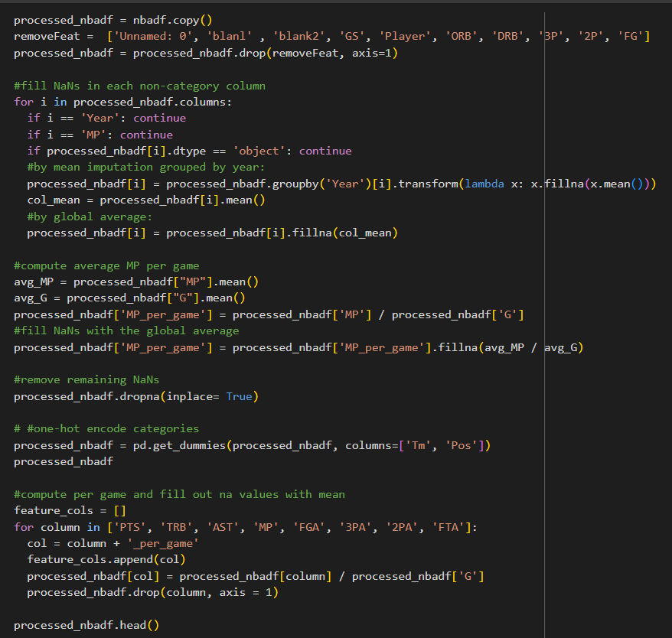Click the '#fill NaNs in each non-category column' comment
The height and width of the screenshot is (638, 672).
coord(139,86)
